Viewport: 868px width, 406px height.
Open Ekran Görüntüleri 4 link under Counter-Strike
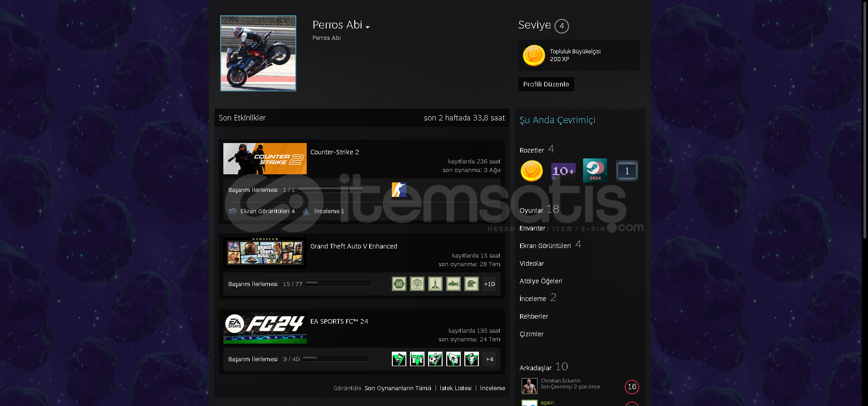tap(268, 211)
